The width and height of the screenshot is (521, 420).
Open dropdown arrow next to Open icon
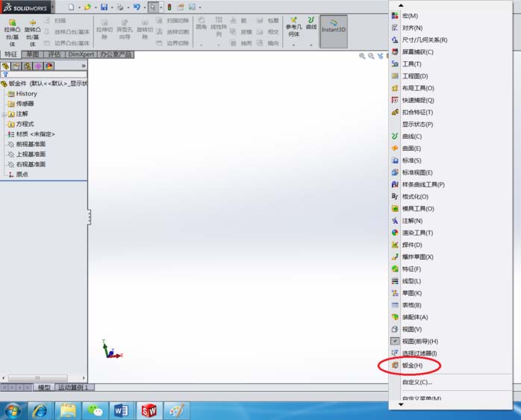tap(96, 7)
